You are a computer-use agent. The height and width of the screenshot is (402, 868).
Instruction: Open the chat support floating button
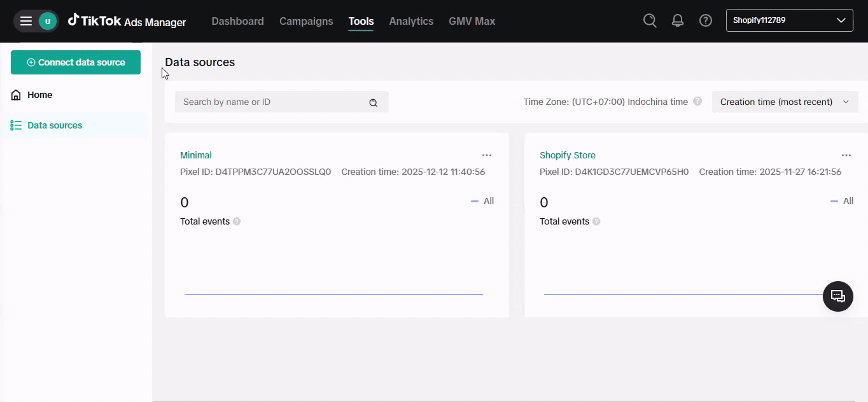coord(838,296)
